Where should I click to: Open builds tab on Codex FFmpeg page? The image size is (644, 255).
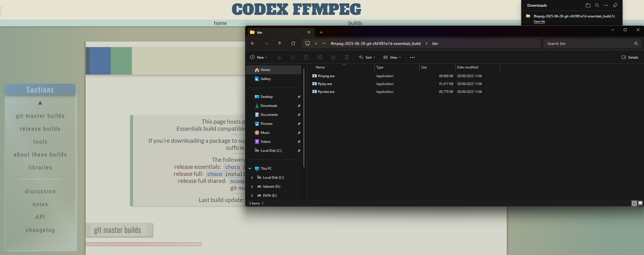355,23
